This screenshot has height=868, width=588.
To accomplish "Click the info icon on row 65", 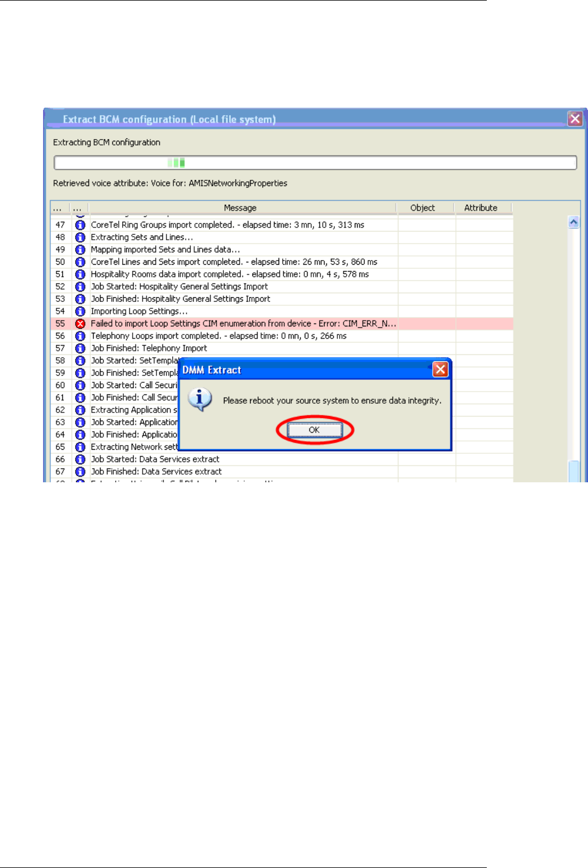I will tap(80, 447).
